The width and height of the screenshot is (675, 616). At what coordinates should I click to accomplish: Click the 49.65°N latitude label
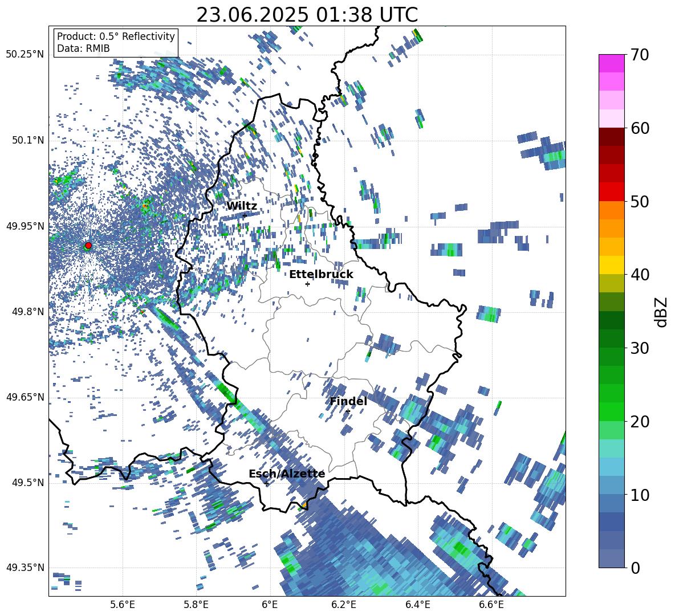point(25,397)
